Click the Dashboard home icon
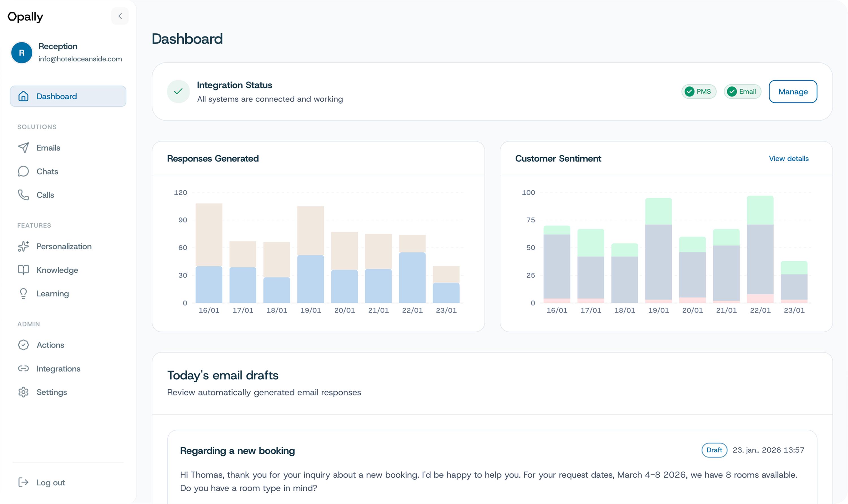Image resolution: width=848 pixels, height=504 pixels. [x=23, y=96]
